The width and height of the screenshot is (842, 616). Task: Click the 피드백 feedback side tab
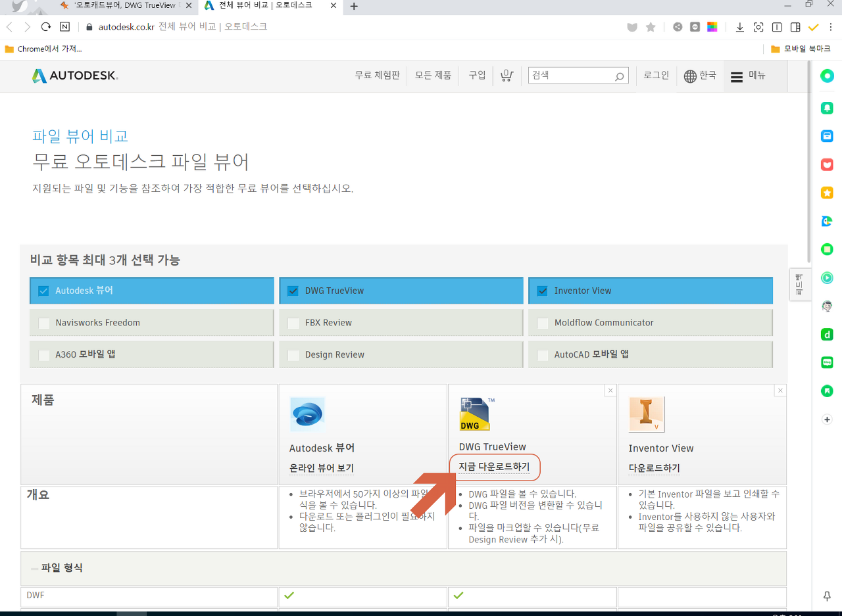(x=799, y=285)
